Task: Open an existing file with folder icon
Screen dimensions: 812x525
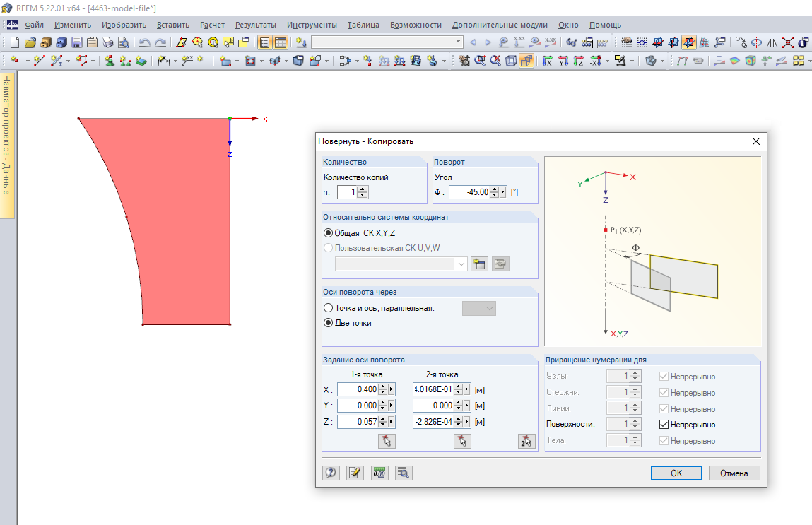Action: pos(30,42)
